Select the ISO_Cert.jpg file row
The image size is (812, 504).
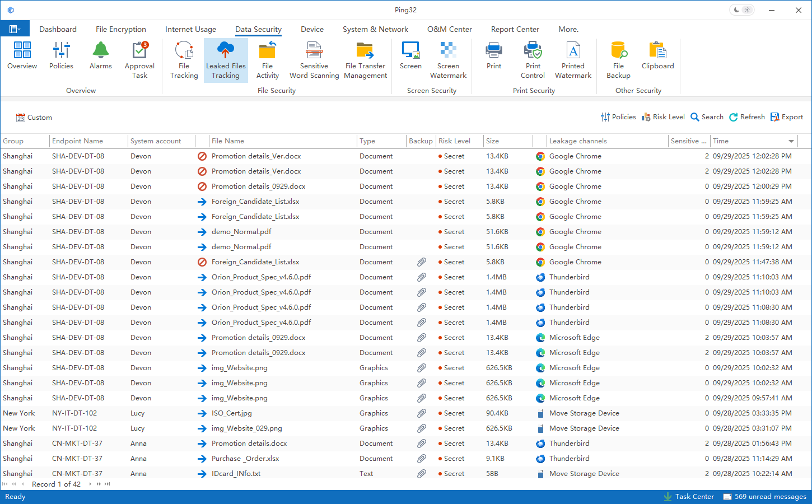[232, 413]
